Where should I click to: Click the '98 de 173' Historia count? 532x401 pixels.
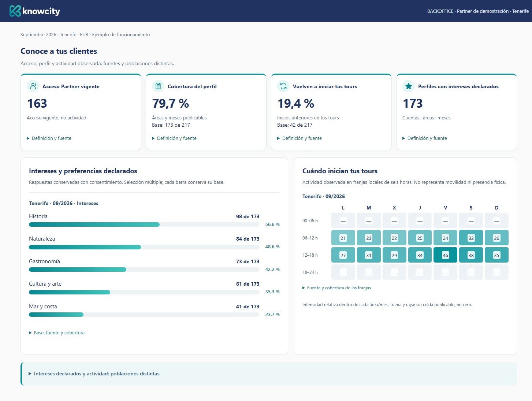pos(248,216)
